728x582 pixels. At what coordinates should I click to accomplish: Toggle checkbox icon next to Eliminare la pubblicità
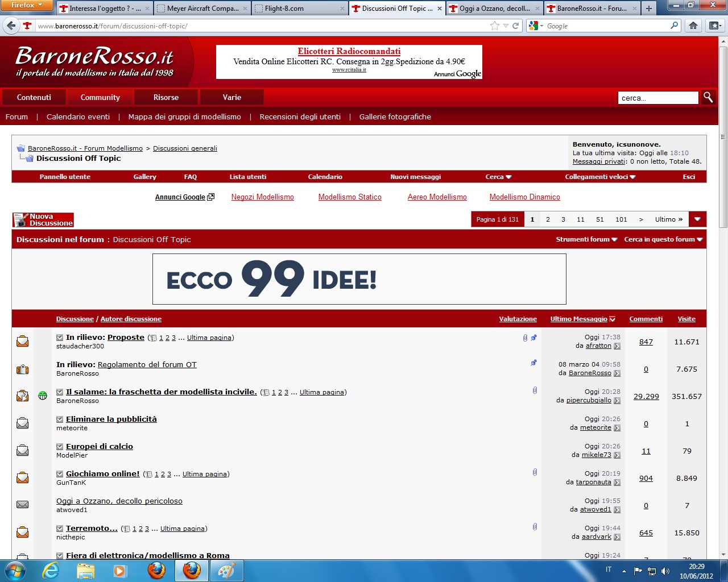60,419
